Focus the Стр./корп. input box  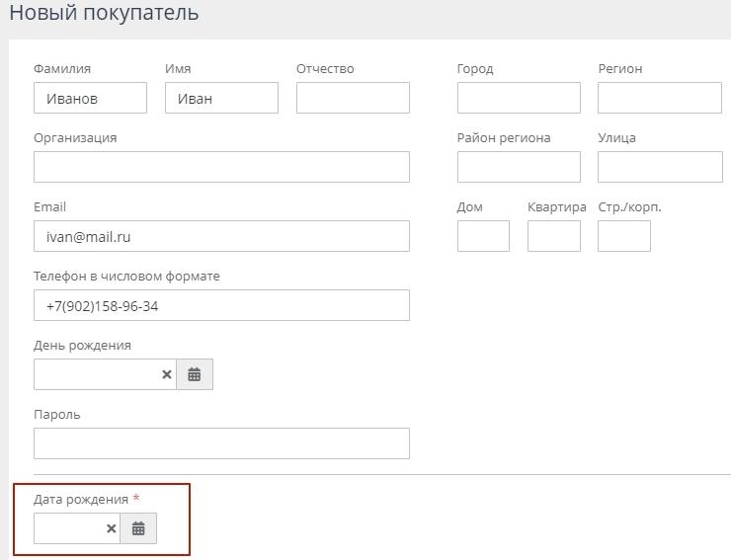[623, 236]
